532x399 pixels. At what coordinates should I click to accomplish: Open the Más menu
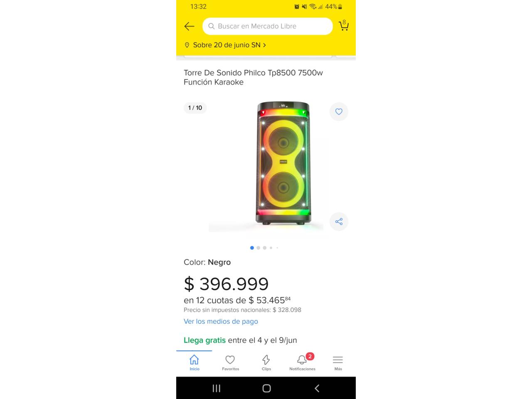[338, 363]
